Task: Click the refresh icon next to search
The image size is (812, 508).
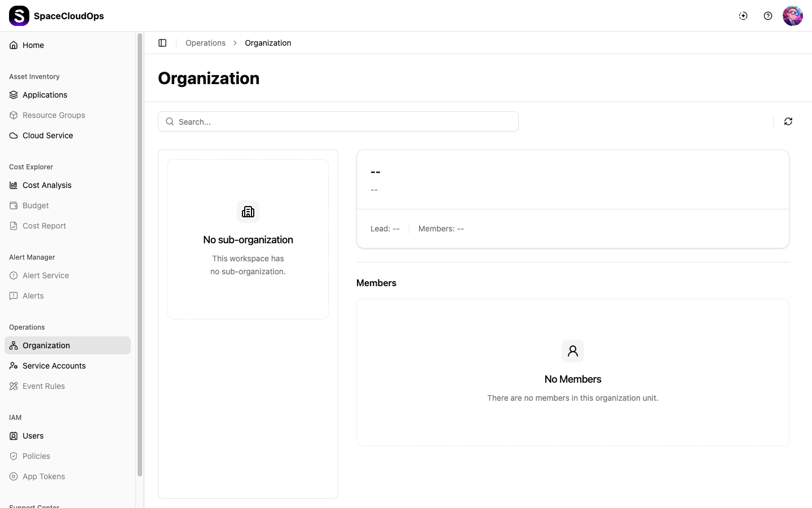Action: (788, 121)
